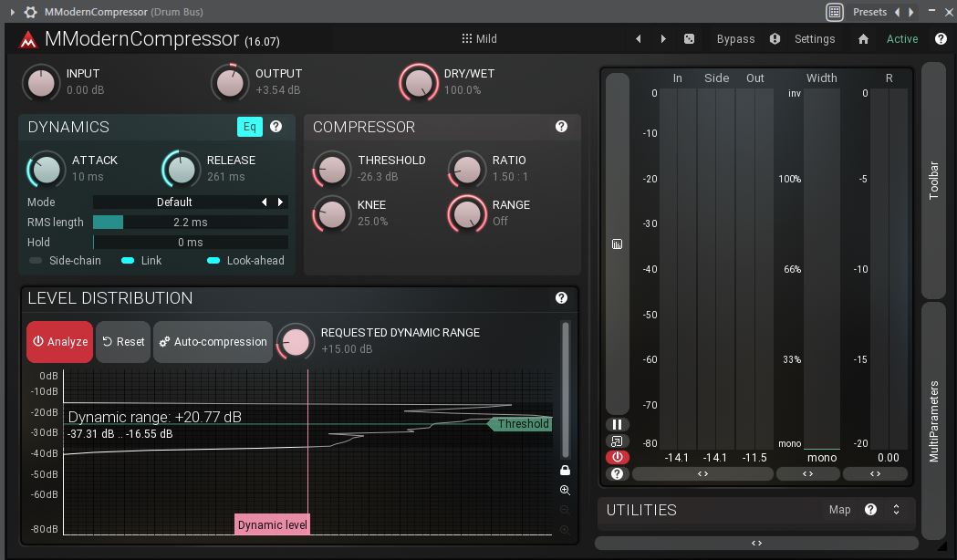The width and height of the screenshot is (957, 560).
Task: Click the Active license label
Action: [x=902, y=38]
